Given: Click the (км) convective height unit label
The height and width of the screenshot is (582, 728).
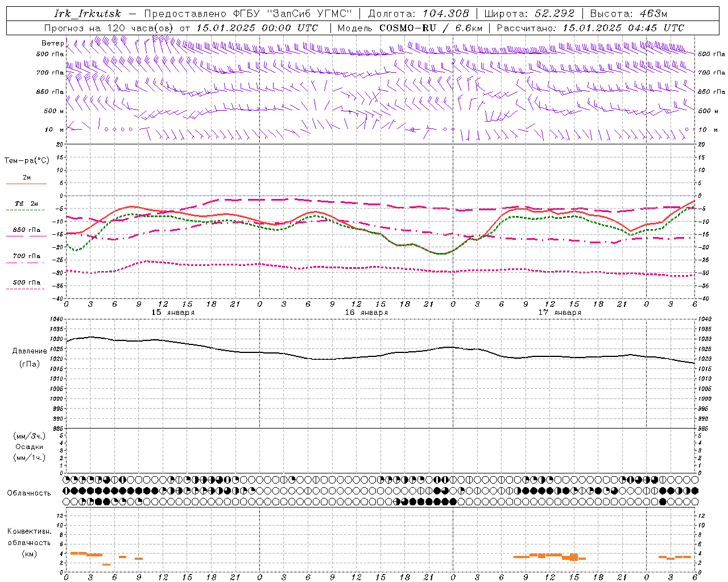Looking at the screenshot, I should tap(30, 554).
